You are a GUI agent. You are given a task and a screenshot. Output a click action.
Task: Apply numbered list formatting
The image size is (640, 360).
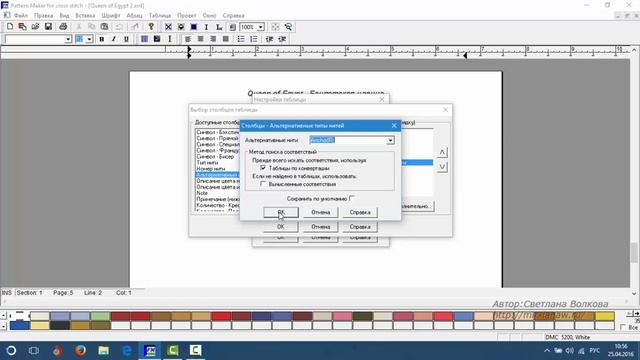[254, 39]
